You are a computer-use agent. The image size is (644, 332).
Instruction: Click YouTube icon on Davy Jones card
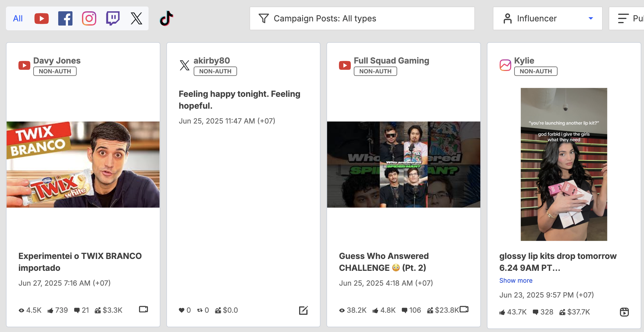coord(24,65)
